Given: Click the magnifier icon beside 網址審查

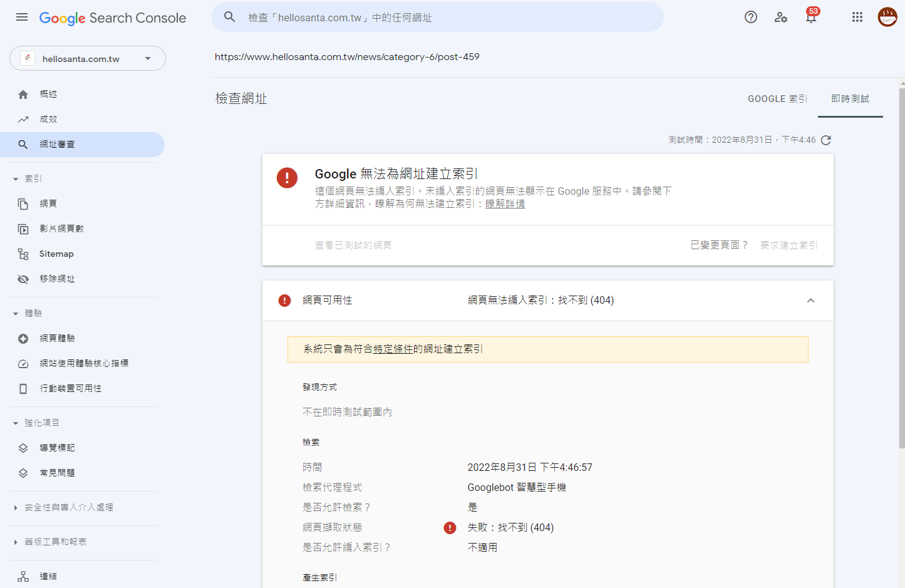Looking at the screenshot, I should pyautogui.click(x=23, y=145).
